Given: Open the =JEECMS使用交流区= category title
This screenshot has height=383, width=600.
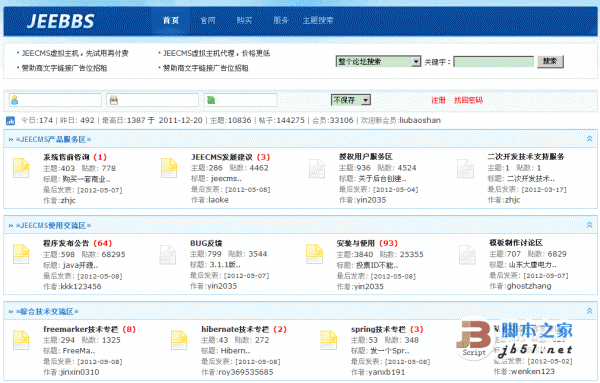Looking at the screenshot, I should 54,225.
